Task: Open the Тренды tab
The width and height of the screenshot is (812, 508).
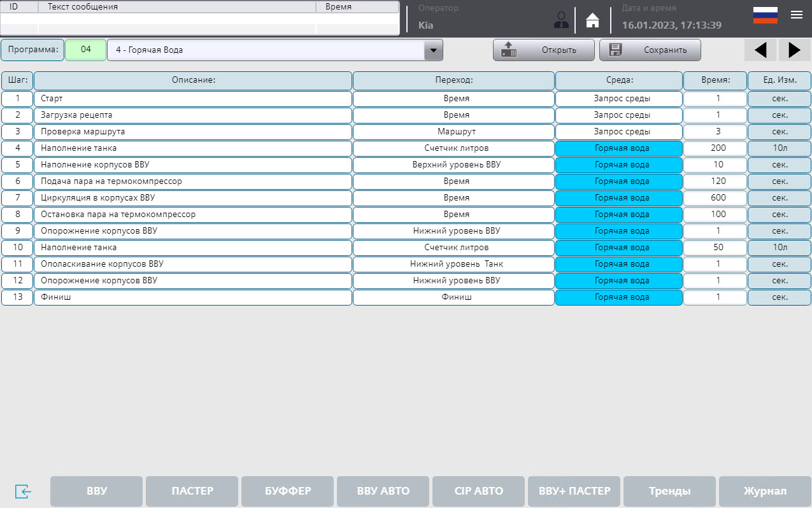Action: click(x=669, y=491)
